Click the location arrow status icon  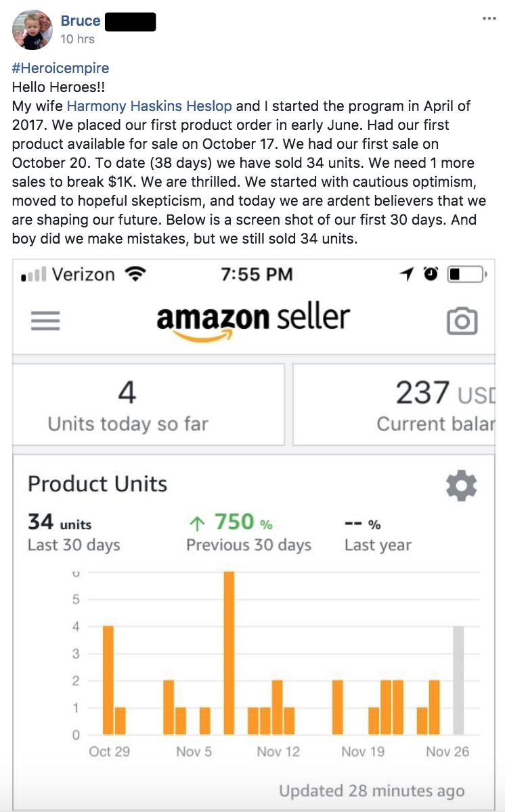(407, 274)
